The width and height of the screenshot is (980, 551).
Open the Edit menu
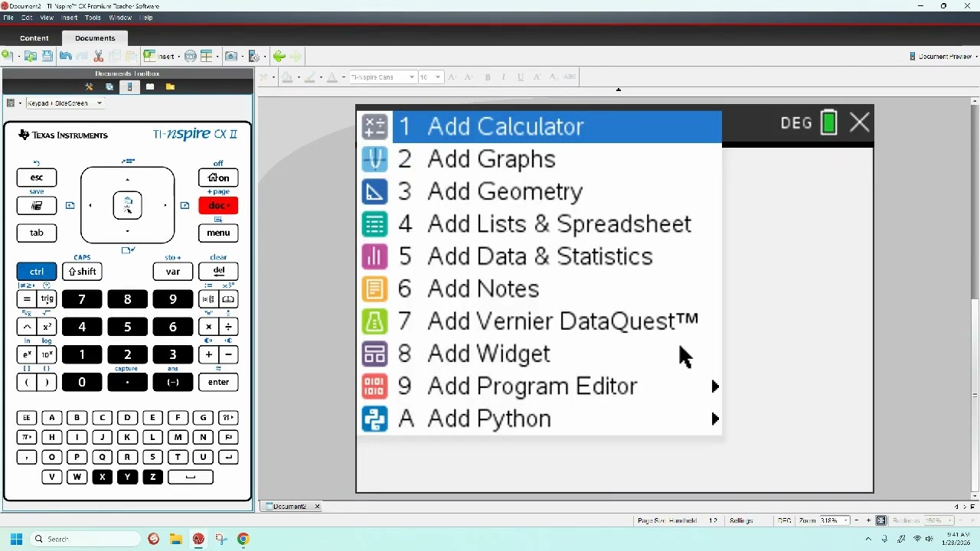pyautogui.click(x=28, y=17)
